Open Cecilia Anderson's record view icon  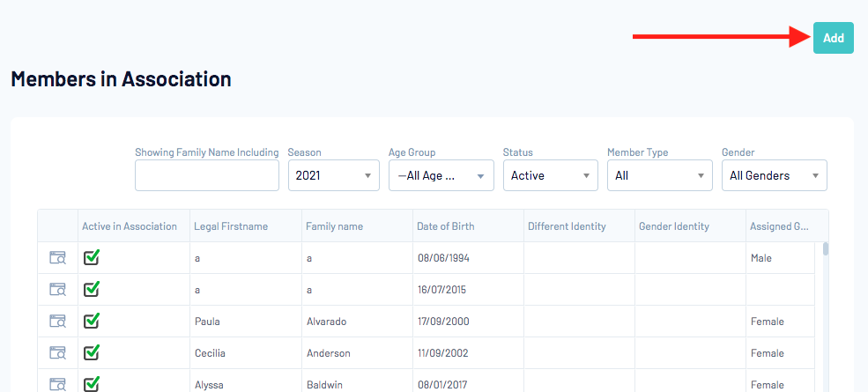(57, 352)
